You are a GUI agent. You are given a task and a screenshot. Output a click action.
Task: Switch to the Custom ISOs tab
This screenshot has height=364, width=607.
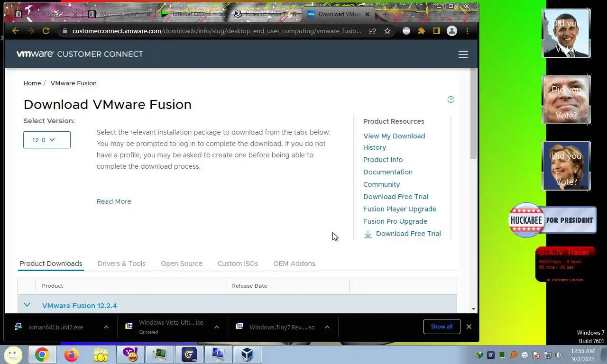click(238, 264)
